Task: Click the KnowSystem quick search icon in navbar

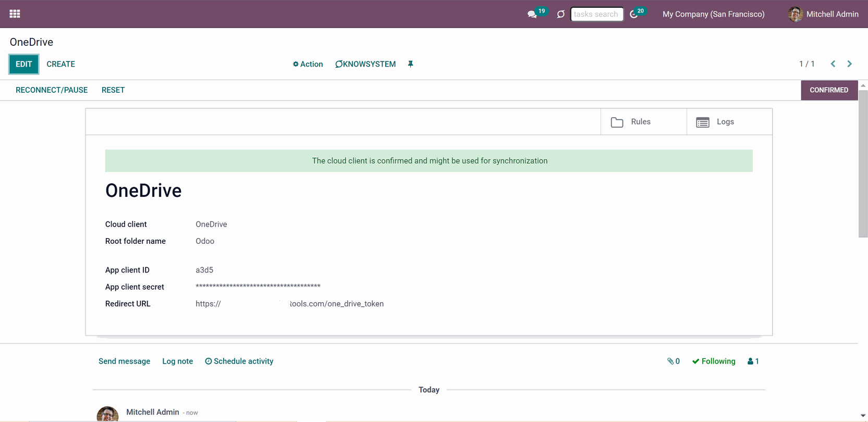Action: (560, 14)
